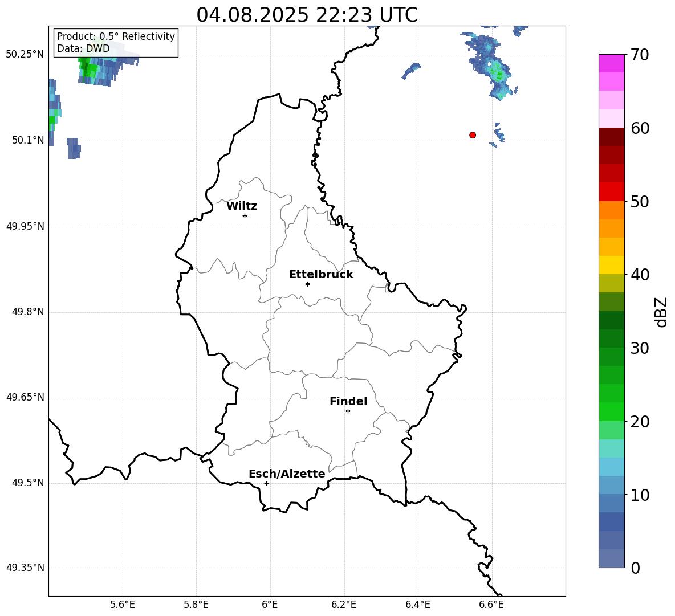Click the 40 value on colorbar
Image resolution: width=675 pixels, height=616 pixels.
tap(640, 275)
